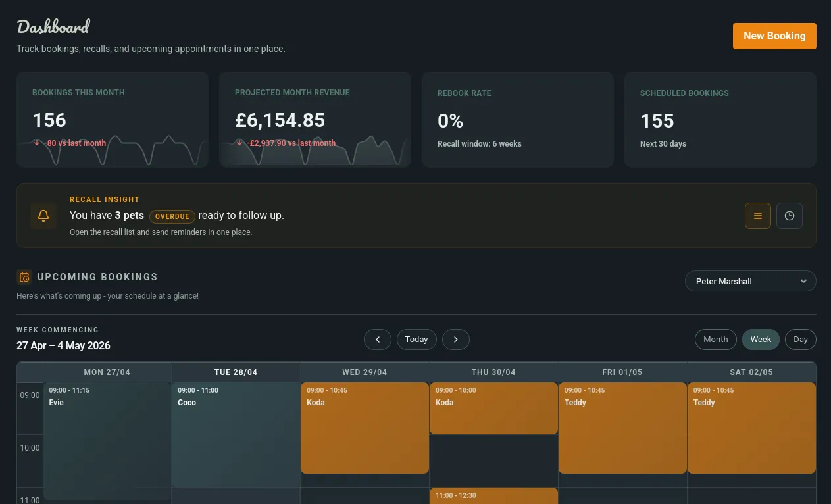This screenshot has height=504, width=831.
Task: Click the OVERDUE badge
Action: [x=172, y=216]
